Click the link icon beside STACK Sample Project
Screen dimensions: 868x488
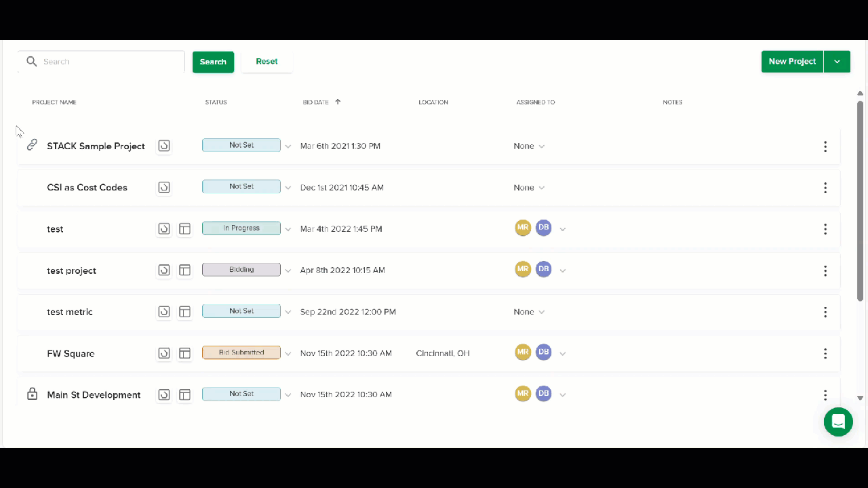(x=32, y=145)
